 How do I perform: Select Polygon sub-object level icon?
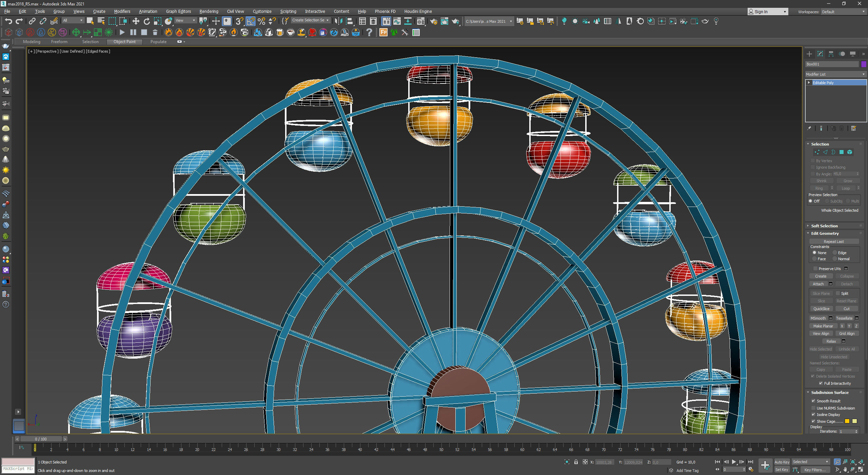[x=842, y=152]
